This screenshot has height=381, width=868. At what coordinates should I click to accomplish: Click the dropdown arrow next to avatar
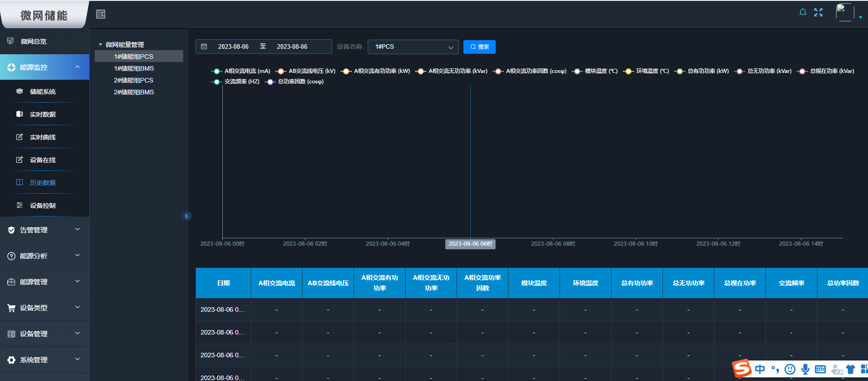coord(861,17)
